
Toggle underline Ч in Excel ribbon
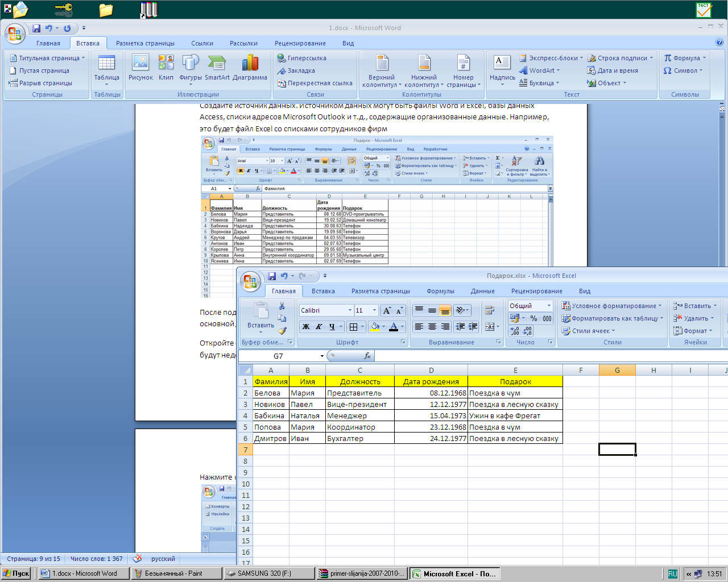(332, 326)
